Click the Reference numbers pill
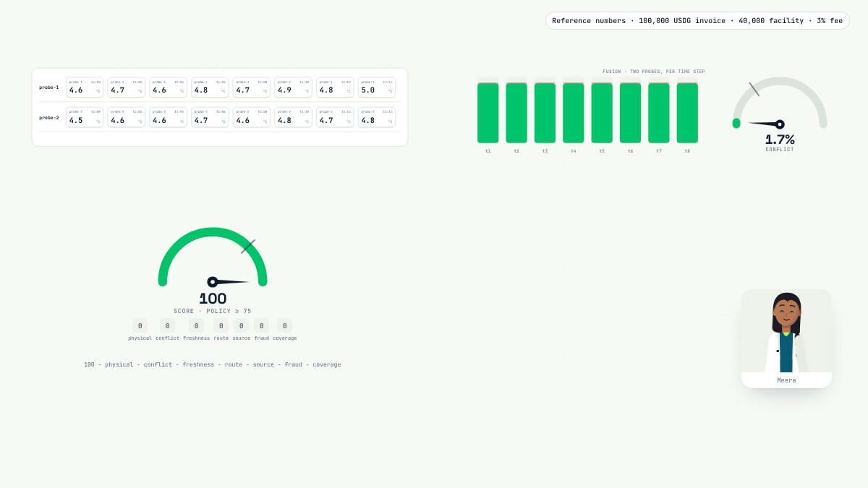The width and height of the screenshot is (868, 488). pyautogui.click(x=697, y=21)
